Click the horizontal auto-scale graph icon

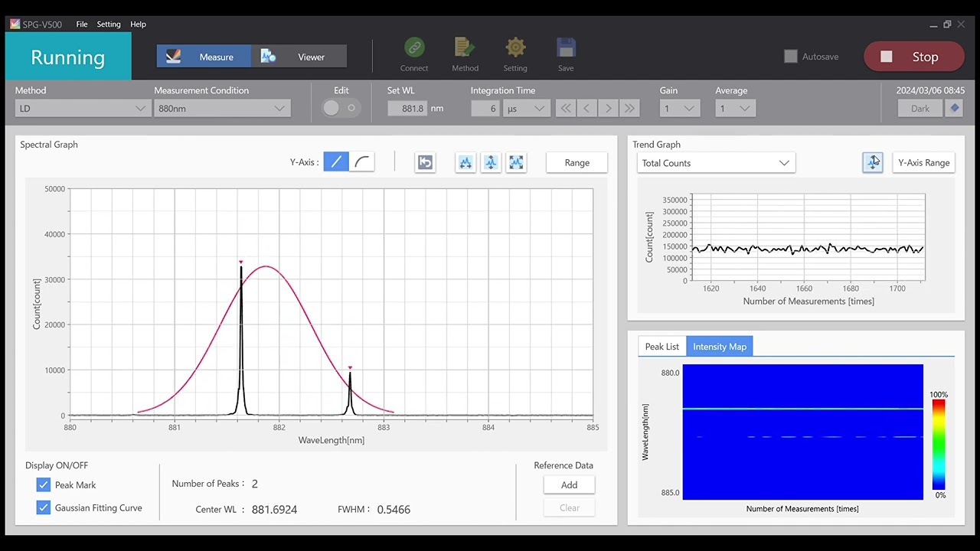465,162
